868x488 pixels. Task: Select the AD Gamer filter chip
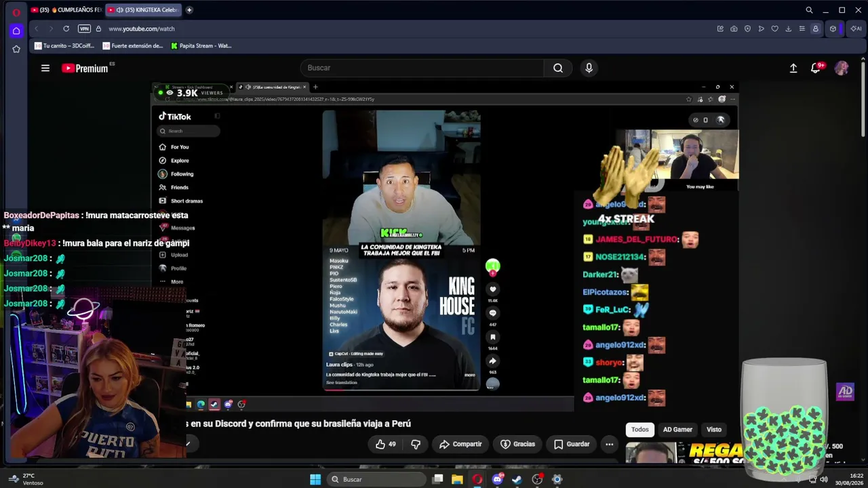pos(677,429)
